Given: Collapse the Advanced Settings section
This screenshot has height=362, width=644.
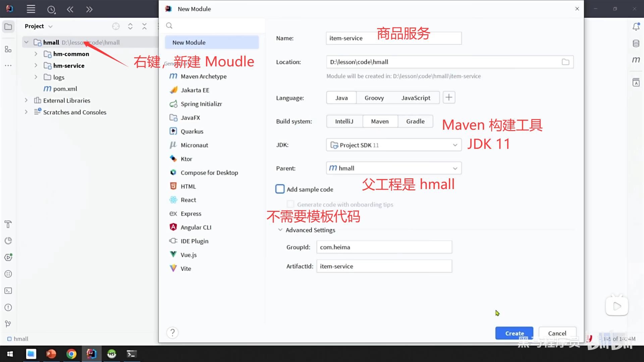Looking at the screenshot, I should [x=280, y=230].
